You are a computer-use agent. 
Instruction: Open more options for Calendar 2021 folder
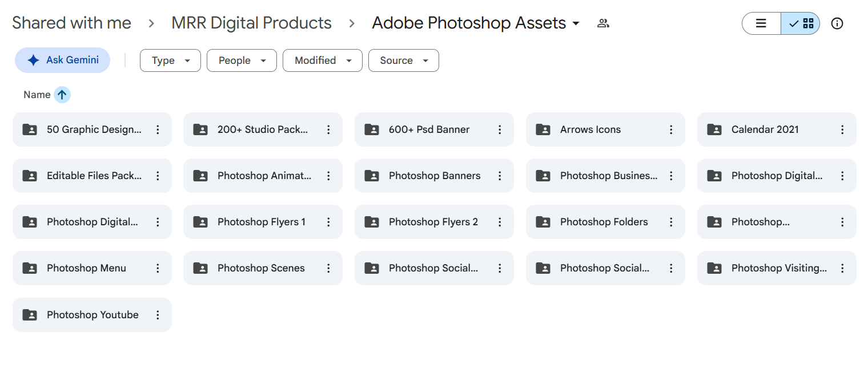[x=842, y=129]
